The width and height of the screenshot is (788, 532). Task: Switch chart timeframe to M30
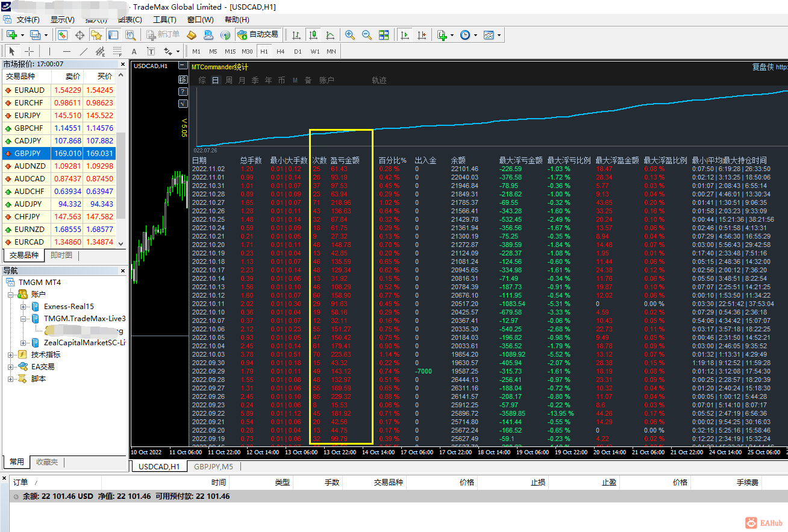tap(247, 51)
